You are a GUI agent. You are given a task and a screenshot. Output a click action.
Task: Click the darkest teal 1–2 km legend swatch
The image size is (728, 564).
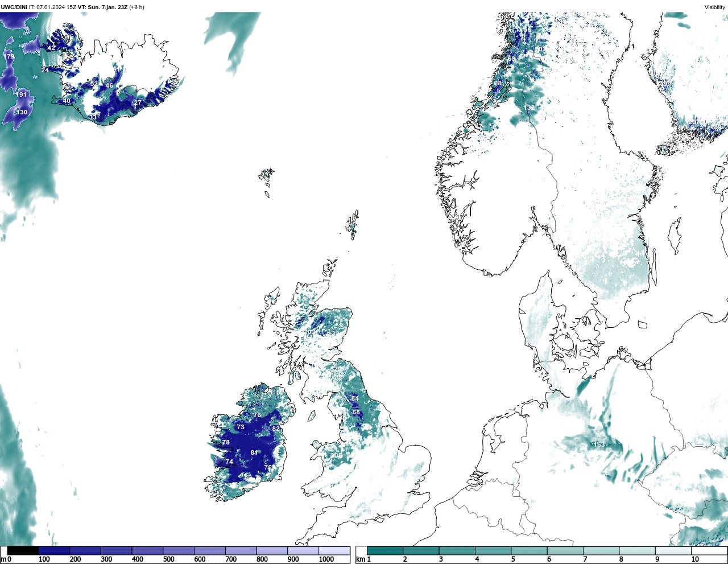tap(385, 550)
